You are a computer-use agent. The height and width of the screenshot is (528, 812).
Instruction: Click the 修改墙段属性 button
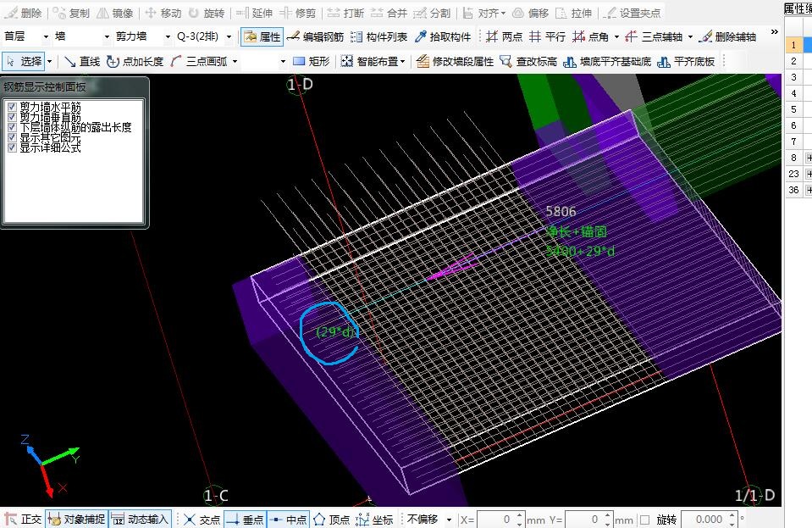[x=455, y=62]
